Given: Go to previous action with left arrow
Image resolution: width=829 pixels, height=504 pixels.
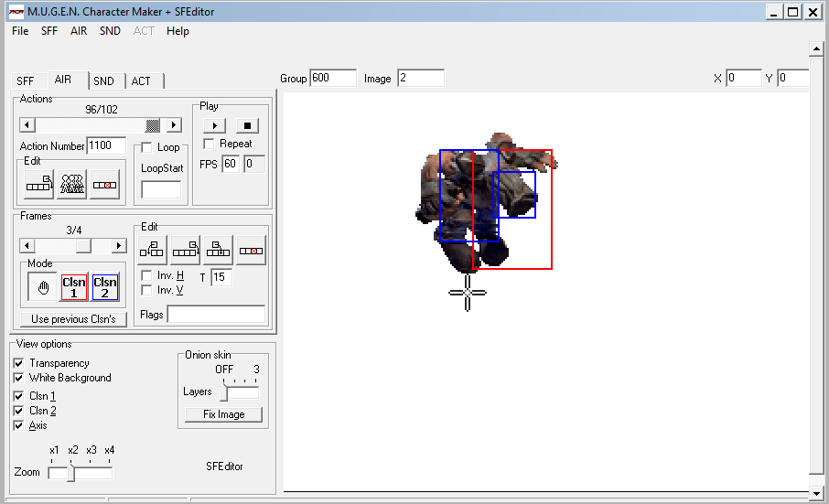Looking at the screenshot, I should pos(27,125).
